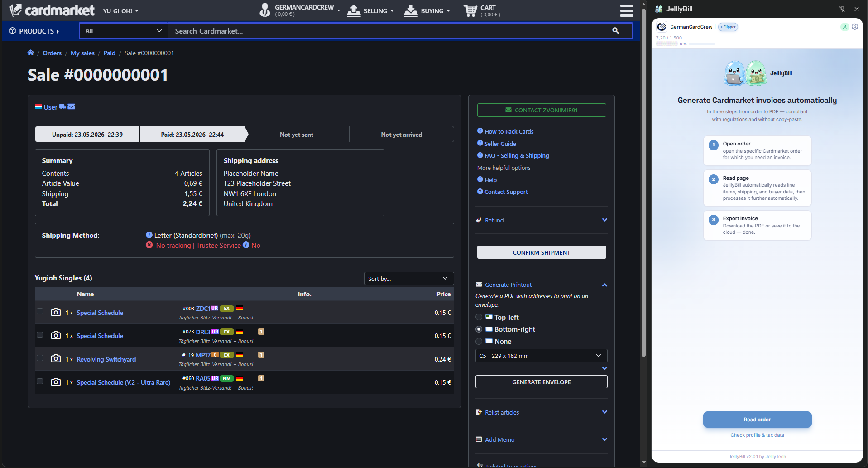The height and width of the screenshot is (468, 868).
Task: Click the Letter shipping method info icon
Action: 149,235
